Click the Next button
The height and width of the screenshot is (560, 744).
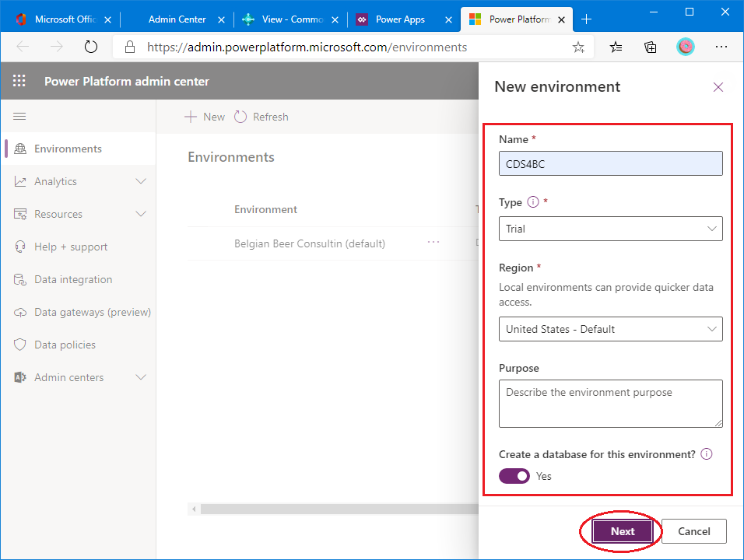coord(622,531)
